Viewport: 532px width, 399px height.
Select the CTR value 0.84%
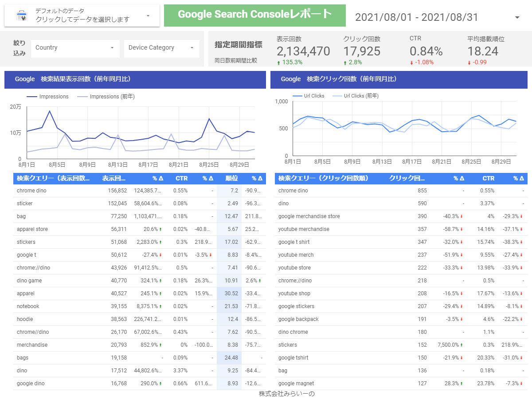click(426, 51)
